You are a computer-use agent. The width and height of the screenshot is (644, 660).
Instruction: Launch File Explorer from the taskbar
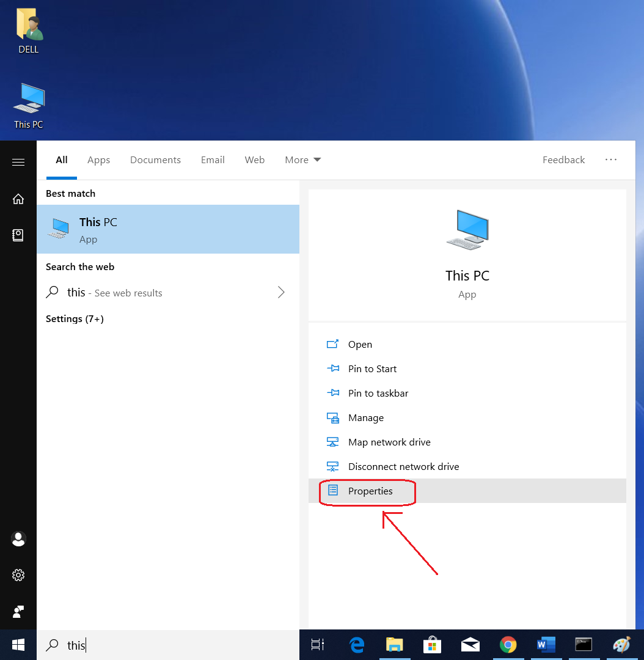click(x=394, y=645)
